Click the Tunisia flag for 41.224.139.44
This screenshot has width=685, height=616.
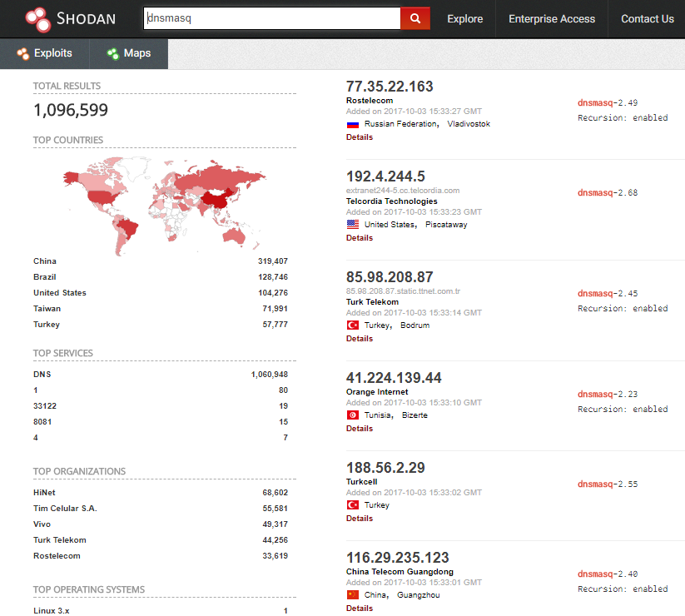point(353,415)
